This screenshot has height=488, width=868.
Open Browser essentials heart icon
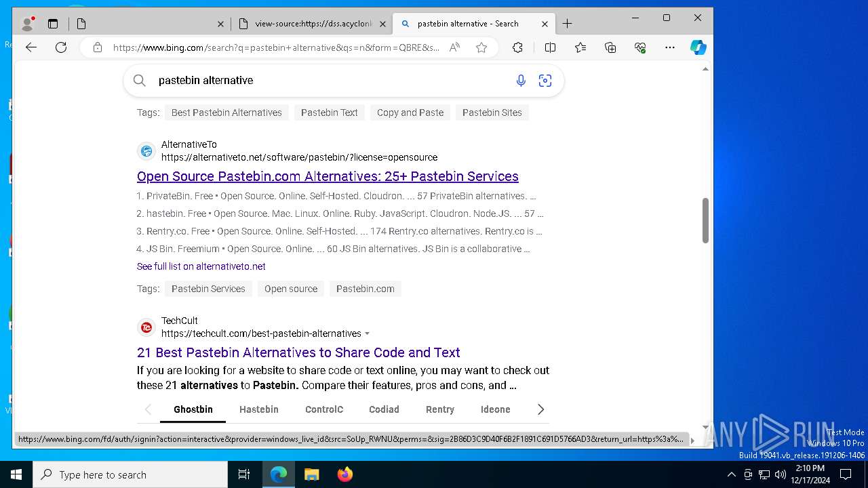click(x=640, y=47)
